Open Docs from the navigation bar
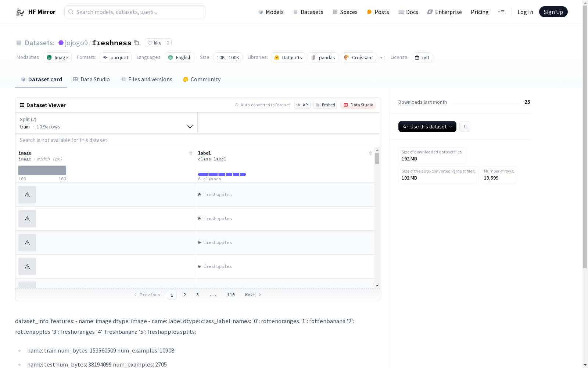The image size is (588, 368). pos(408,12)
